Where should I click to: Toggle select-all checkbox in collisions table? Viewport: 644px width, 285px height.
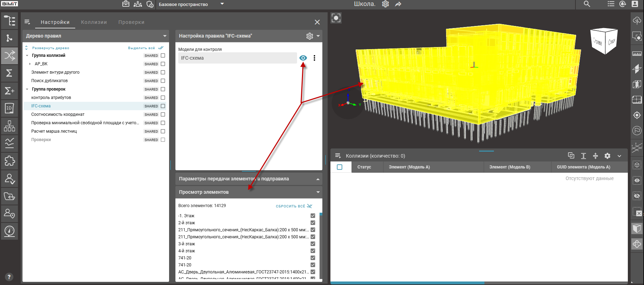[340, 167]
